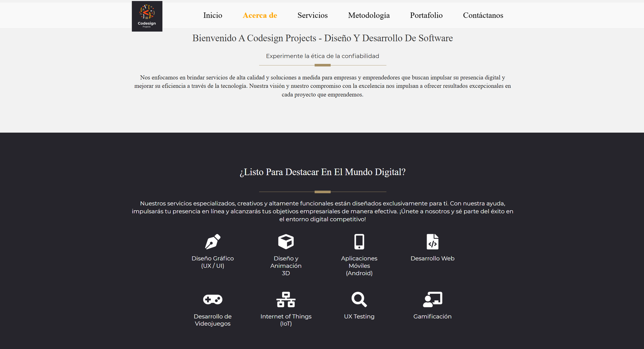The width and height of the screenshot is (644, 349).
Task: Click the Bienvenido A Codesign Projects heading
Action: (x=322, y=38)
